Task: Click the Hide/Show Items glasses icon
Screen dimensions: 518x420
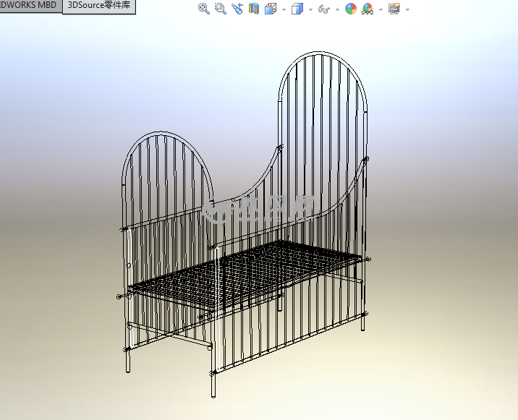Action: tap(324, 9)
